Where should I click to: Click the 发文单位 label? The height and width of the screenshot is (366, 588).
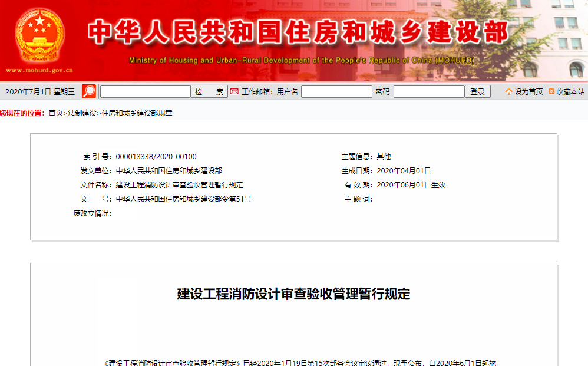(x=95, y=171)
